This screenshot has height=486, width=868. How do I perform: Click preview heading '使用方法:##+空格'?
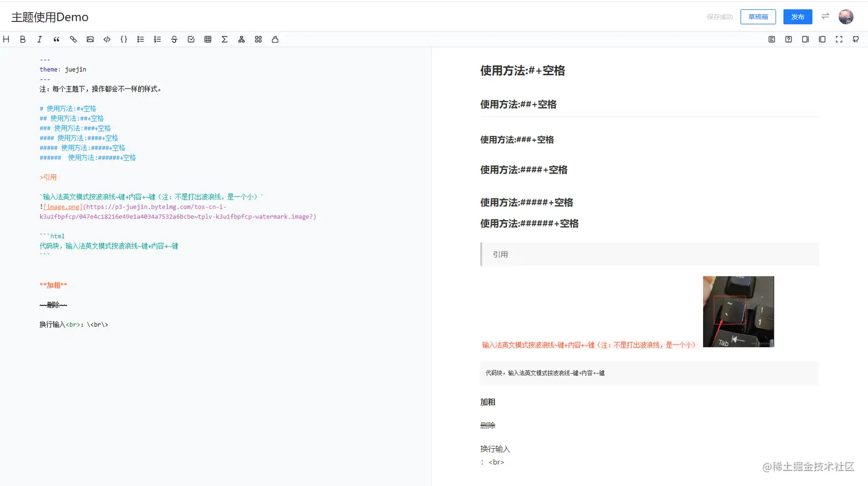pyautogui.click(x=518, y=105)
